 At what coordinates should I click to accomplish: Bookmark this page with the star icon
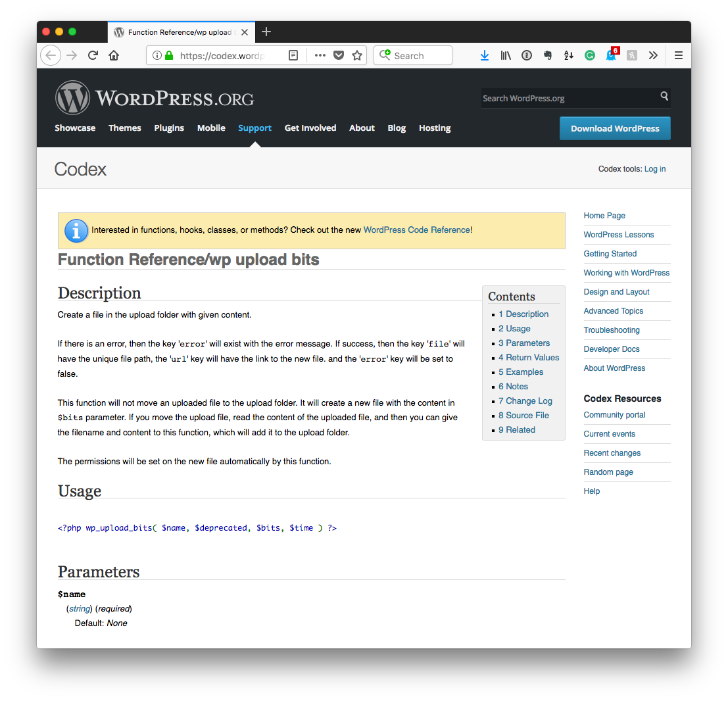click(x=356, y=55)
